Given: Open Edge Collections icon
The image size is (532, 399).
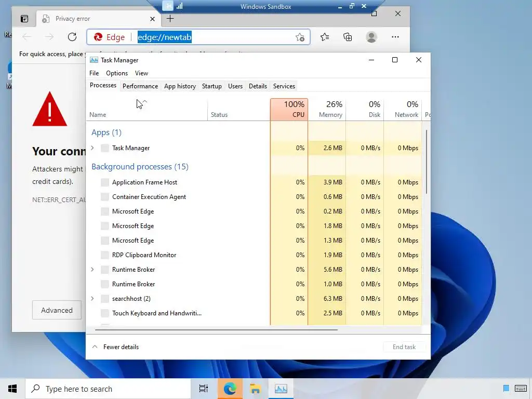Looking at the screenshot, I should (348, 37).
